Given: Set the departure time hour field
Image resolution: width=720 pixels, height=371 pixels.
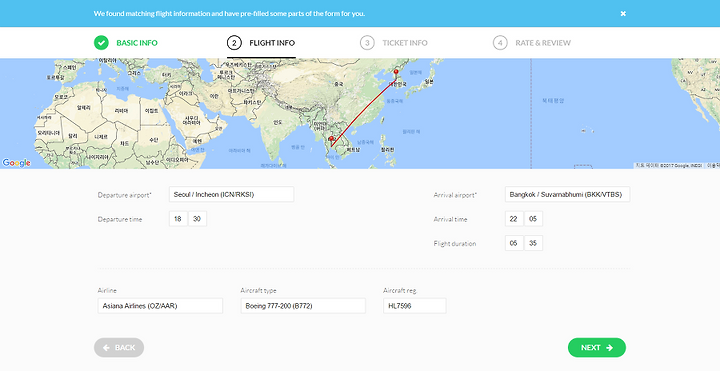Looking at the screenshot, I should (x=178, y=219).
